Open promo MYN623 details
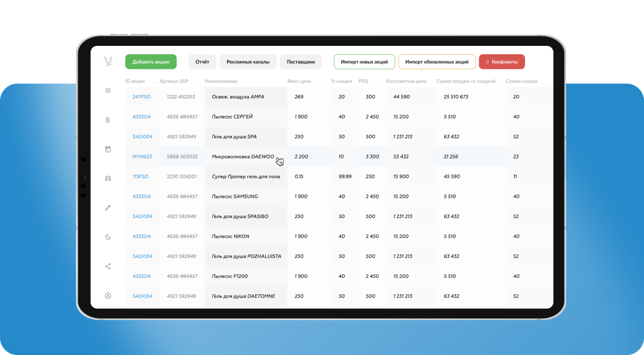644x355 pixels. 142,157
